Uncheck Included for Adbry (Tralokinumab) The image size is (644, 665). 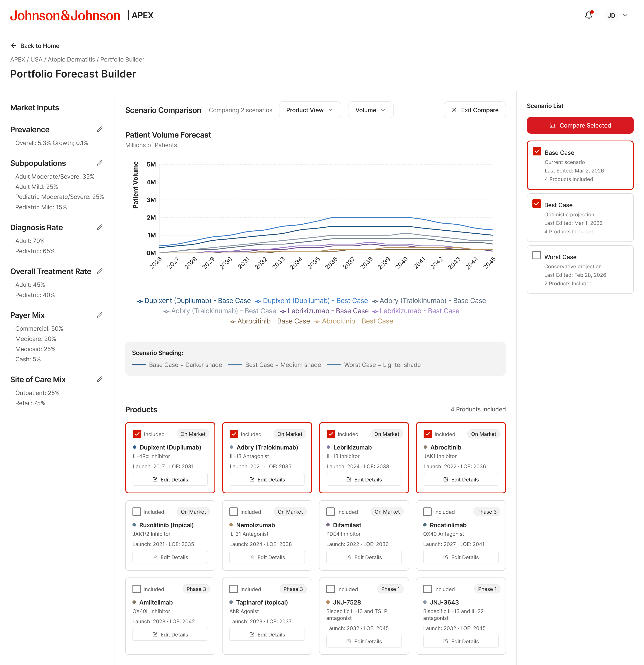pos(234,434)
